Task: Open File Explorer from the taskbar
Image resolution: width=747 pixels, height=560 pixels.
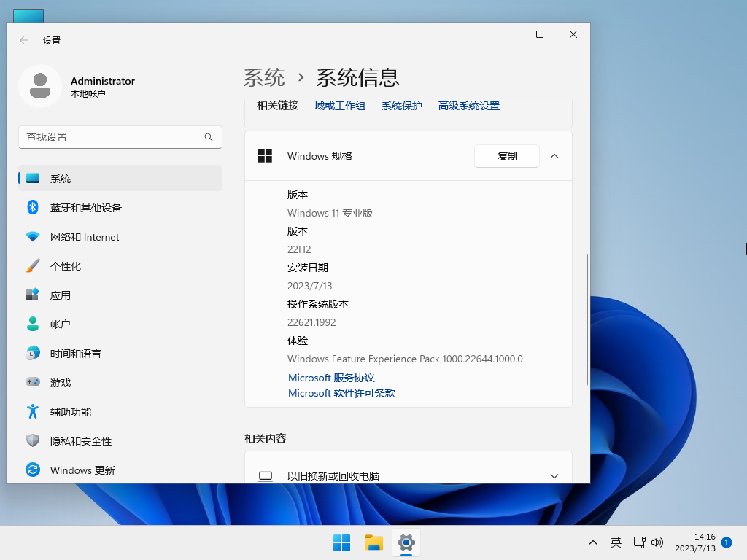Action: [373, 542]
